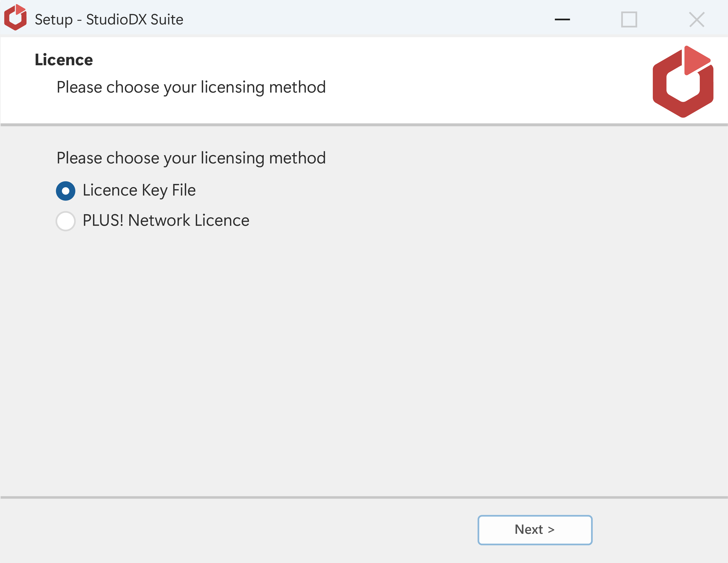Proceed with the Next > button
This screenshot has width=728, height=563.
(x=535, y=530)
